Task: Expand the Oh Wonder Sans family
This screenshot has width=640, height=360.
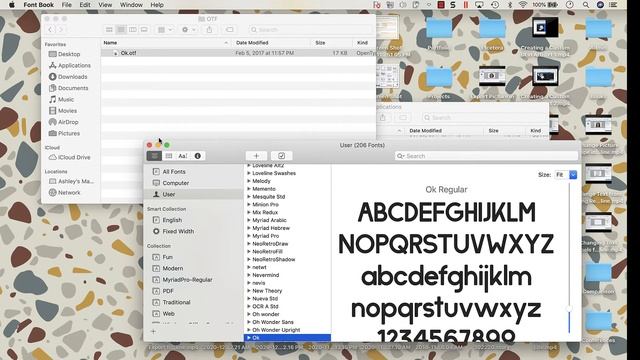Action: [x=249, y=322]
